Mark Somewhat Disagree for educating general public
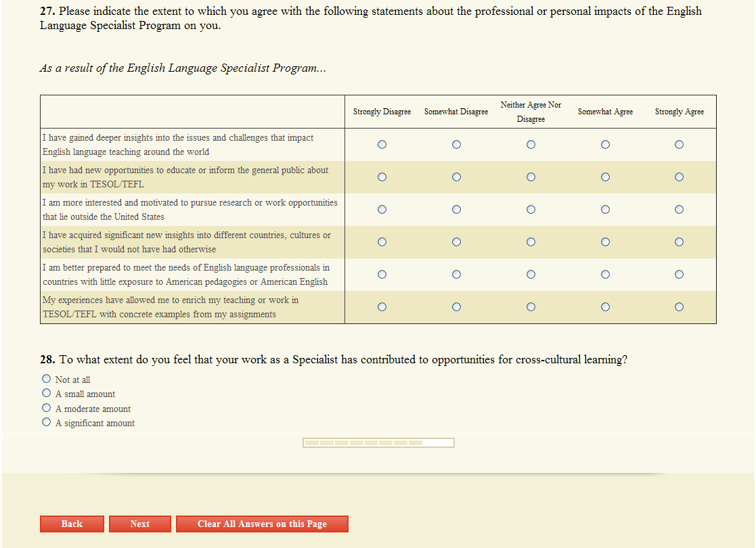This screenshot has width=756, height=548. (456, 177)
